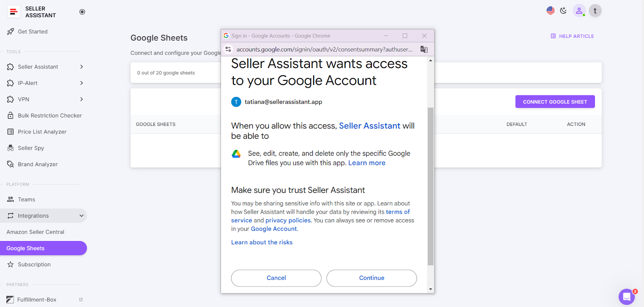This screenshot has height=307, width=644.
Task: Open the Learn about the risks link
Action: [261, 242]
